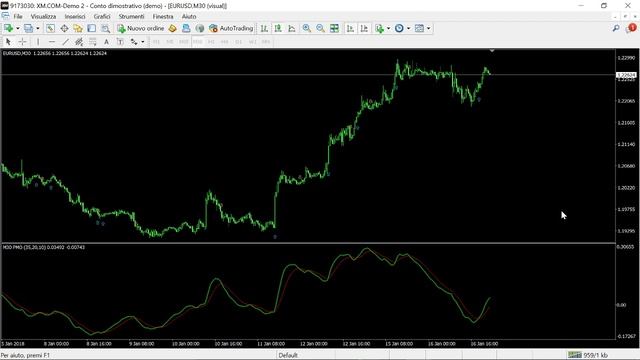
Task: Expand the Periods dropdown arrow
Action: [408, 28]
